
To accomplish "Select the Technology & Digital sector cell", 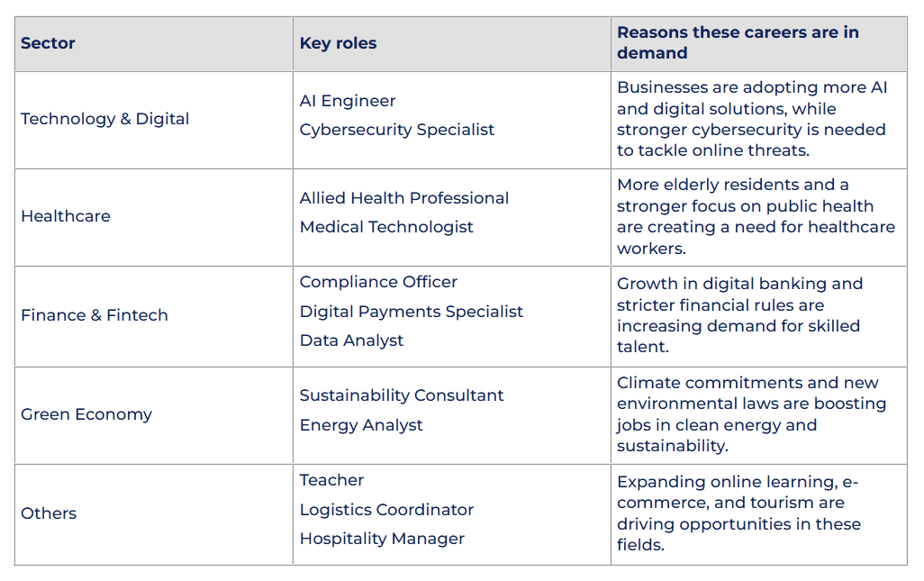I will 105,119.
